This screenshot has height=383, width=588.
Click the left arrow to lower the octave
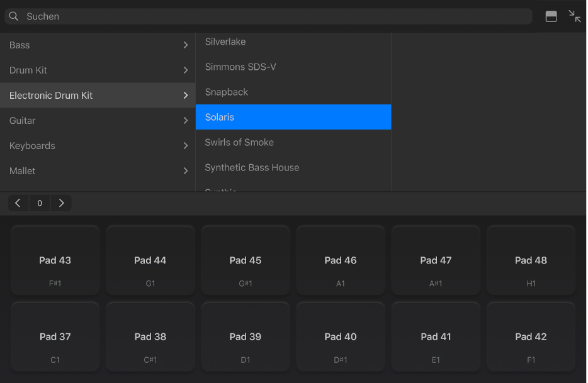17,203
